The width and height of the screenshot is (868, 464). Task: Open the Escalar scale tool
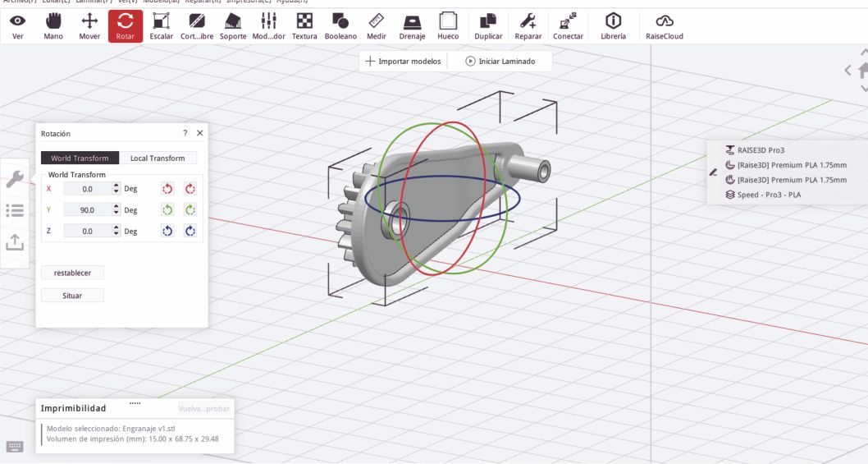pyautogui.click(x=161, y=26)
